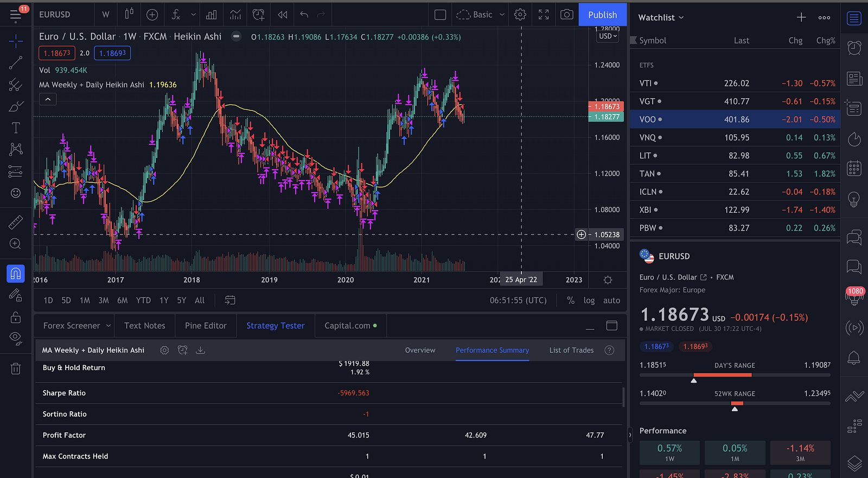868x478 pixels.
Task: Open the indicators fx button
Action: pyautogui.click(x=176, y=15)
